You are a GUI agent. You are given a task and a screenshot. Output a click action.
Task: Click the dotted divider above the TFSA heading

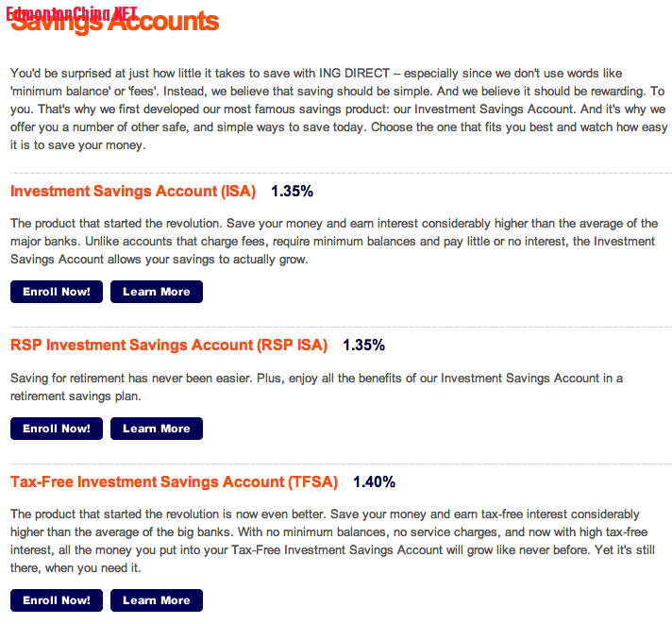[340, 462]
